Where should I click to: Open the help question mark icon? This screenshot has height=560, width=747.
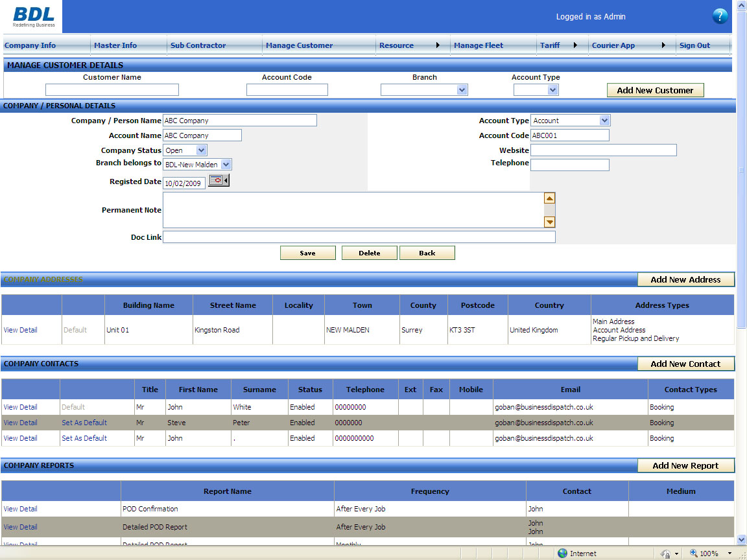pos(719,16)
